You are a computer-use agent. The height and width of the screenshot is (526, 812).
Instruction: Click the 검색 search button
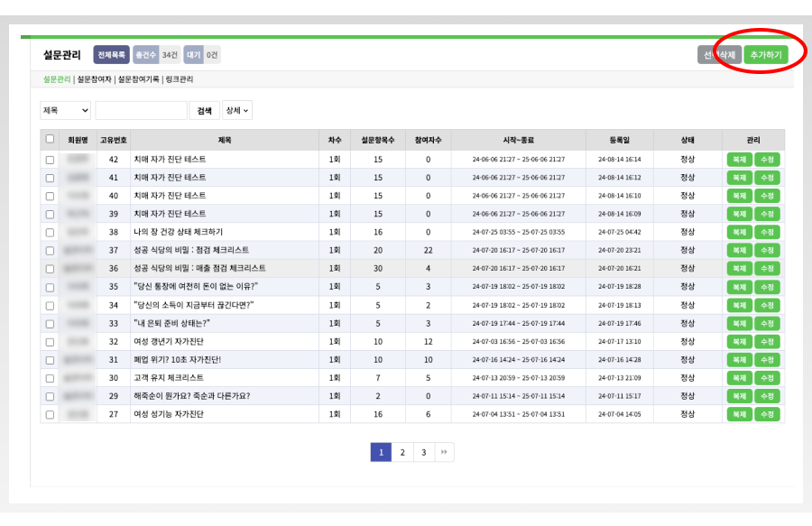[x=205, y=110]
